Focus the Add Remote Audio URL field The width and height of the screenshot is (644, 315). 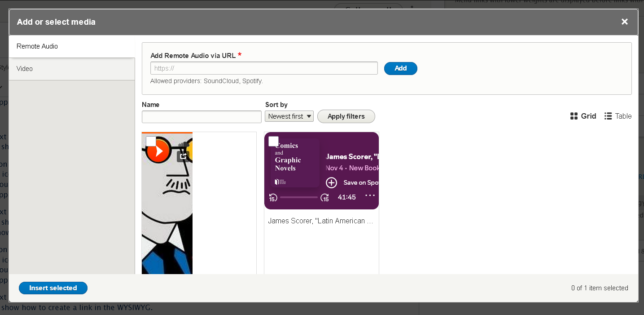coord(264,68)
